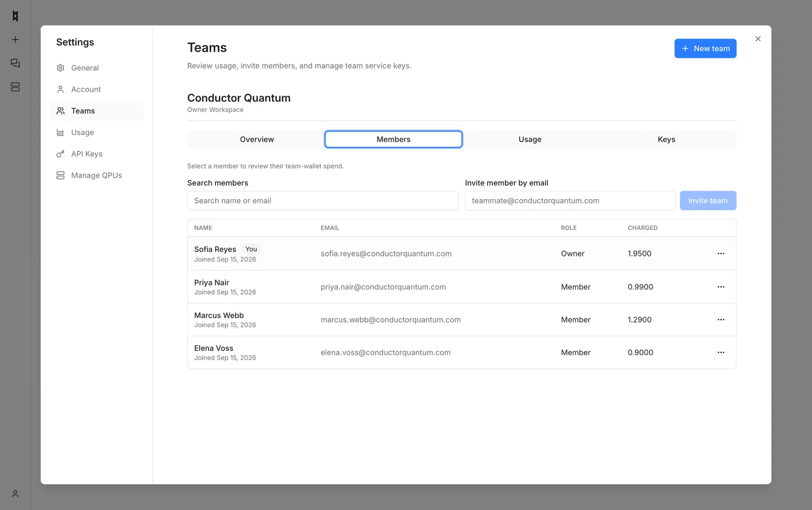Click charged value 0.9900
The width and height of the screenshot is (812, 510).
[640, 287]
